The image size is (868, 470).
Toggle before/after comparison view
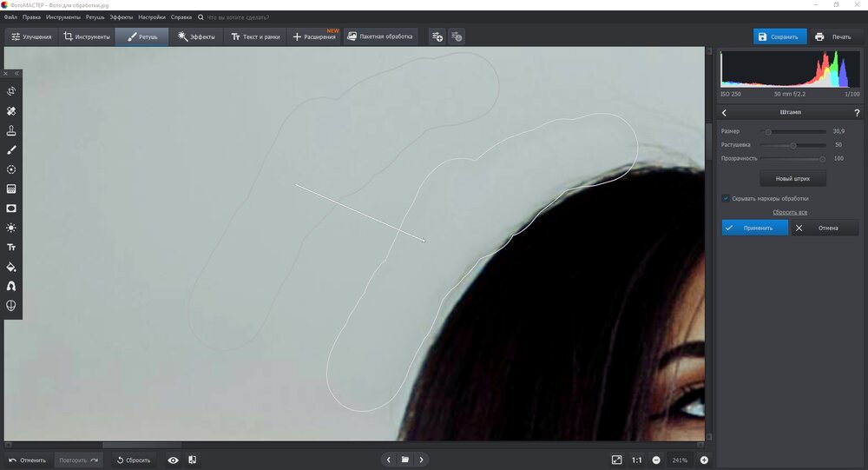click(x=192, y=460)
